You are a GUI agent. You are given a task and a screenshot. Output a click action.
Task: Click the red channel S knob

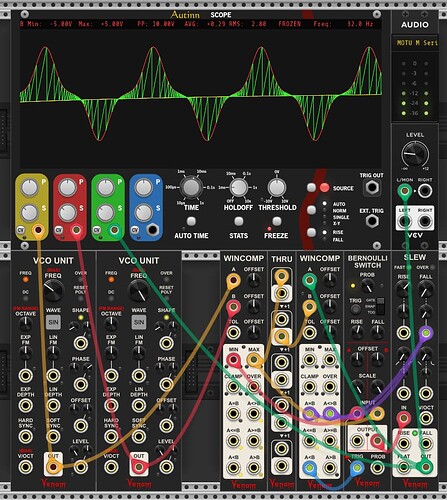click(68, 213)
